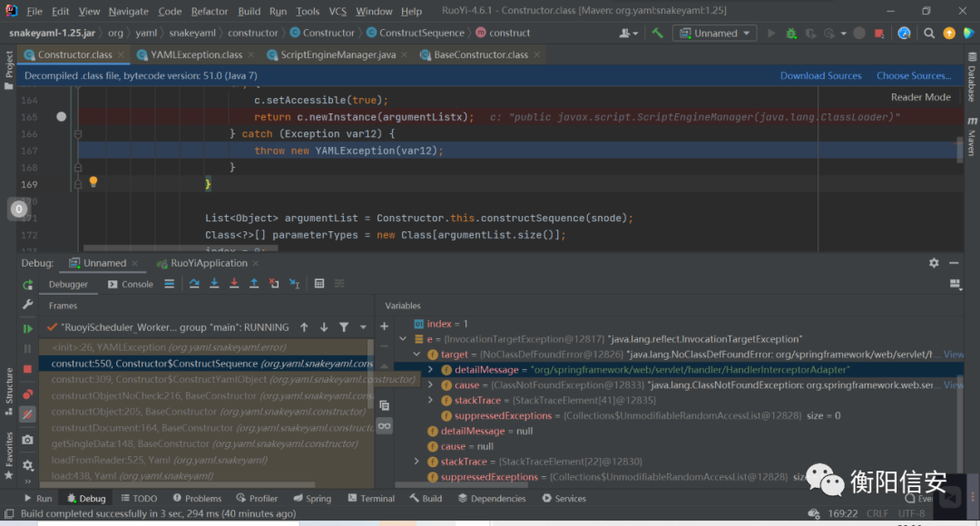
Task: Toggle show watches glasses icon
Action: pyautogui.click(x=385, y=426)
